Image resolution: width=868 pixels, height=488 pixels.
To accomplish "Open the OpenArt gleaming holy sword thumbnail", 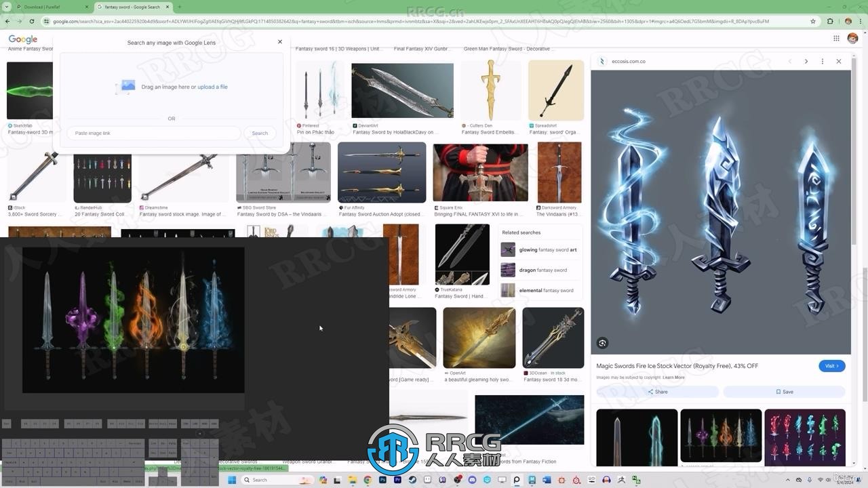I will 479,338.
